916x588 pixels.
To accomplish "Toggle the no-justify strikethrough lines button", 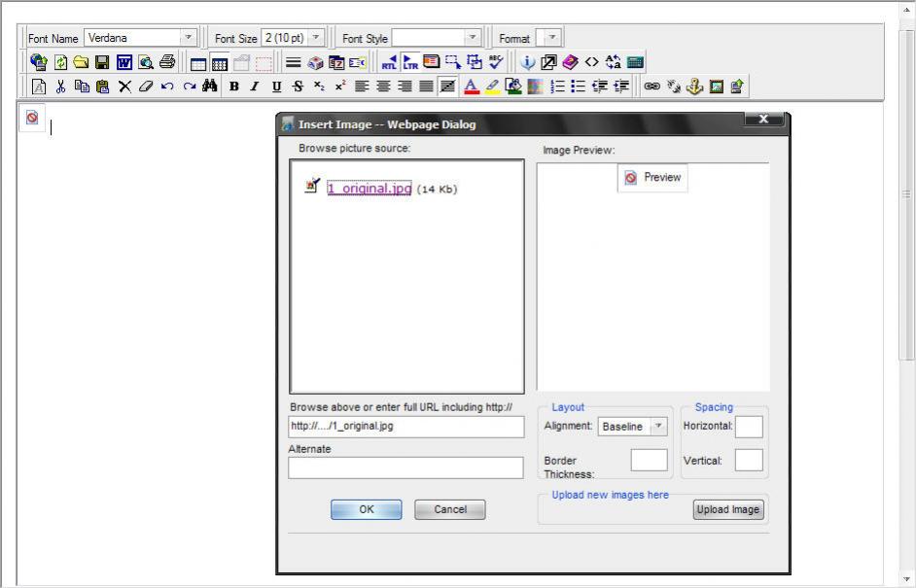I will coord(447,86).
